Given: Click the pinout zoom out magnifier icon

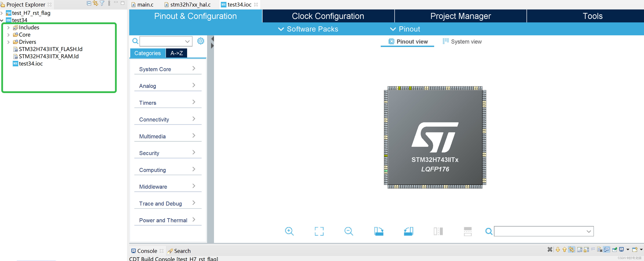Looking at the screenshot, I should coord(348,231).
